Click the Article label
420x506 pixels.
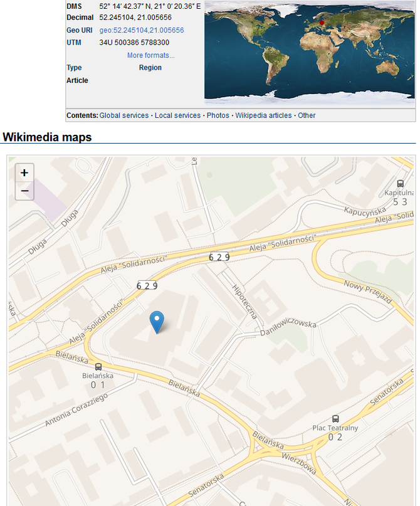coord(77,80)
